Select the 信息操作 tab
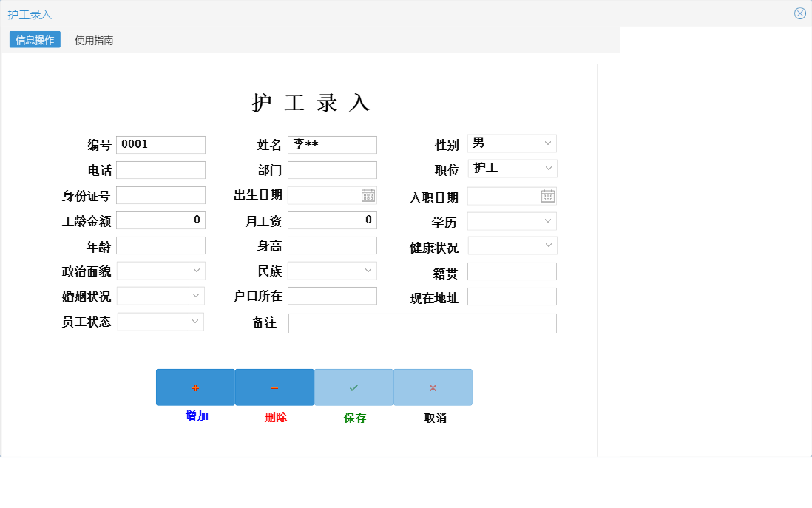The height and width of the screenshot is (508, 812). 33,40
